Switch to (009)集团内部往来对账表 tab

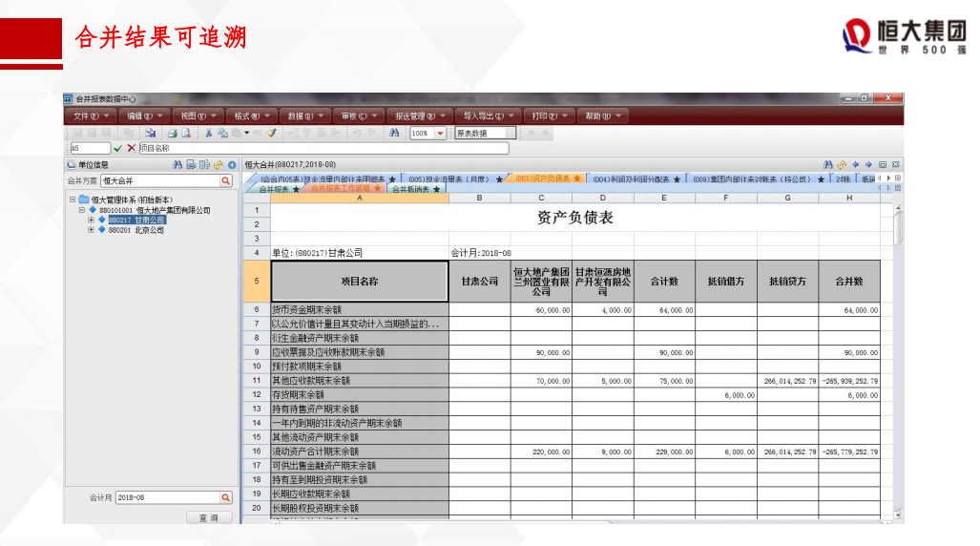[758, 178]
